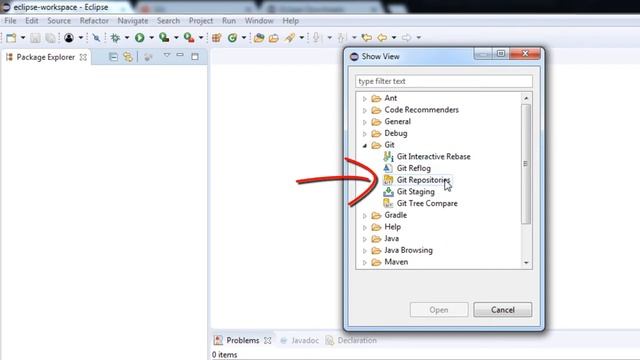This screenshot has width=640, height=360.
Task: Close the Package Explorer tab
Action: tap(83, 57)
